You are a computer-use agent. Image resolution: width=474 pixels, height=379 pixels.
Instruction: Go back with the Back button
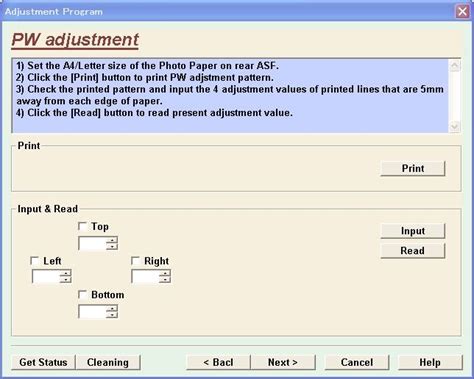[218, 362]
